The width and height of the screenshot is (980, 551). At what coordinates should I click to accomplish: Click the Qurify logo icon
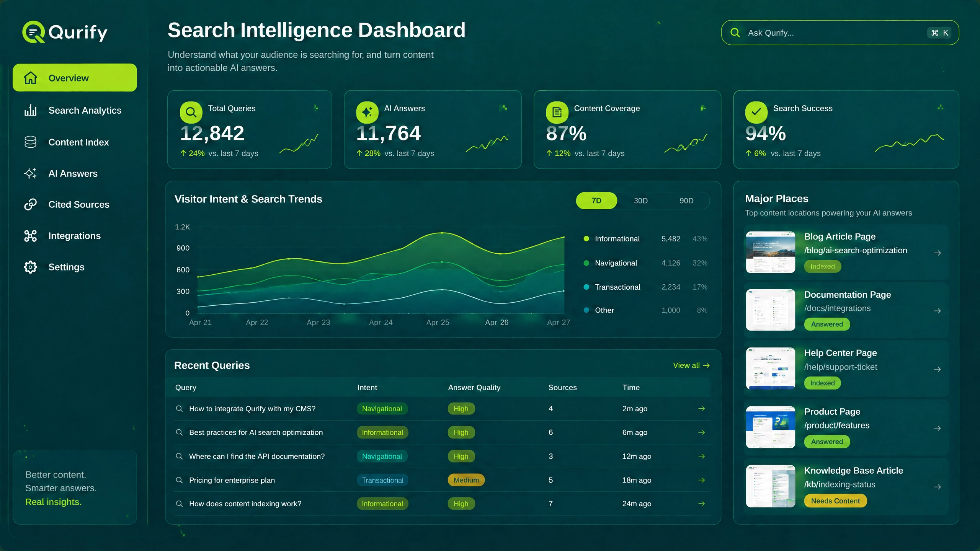click(34, 32)
